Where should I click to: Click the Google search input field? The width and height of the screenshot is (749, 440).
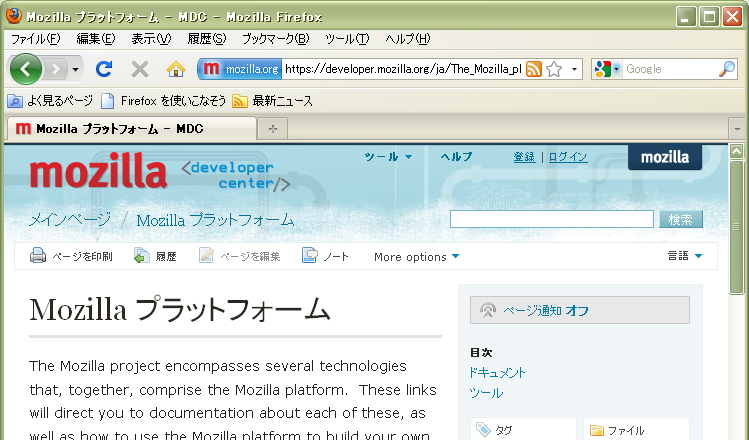(670, 69)
